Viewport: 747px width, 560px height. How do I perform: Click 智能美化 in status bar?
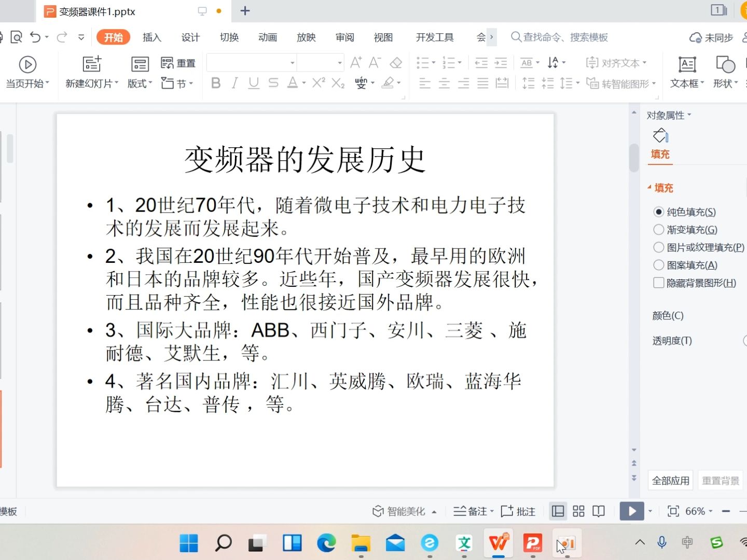(x=405, y=511)
